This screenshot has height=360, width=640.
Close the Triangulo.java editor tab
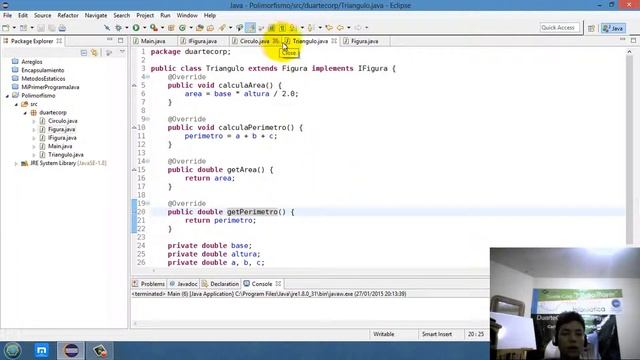click(334, 41)
